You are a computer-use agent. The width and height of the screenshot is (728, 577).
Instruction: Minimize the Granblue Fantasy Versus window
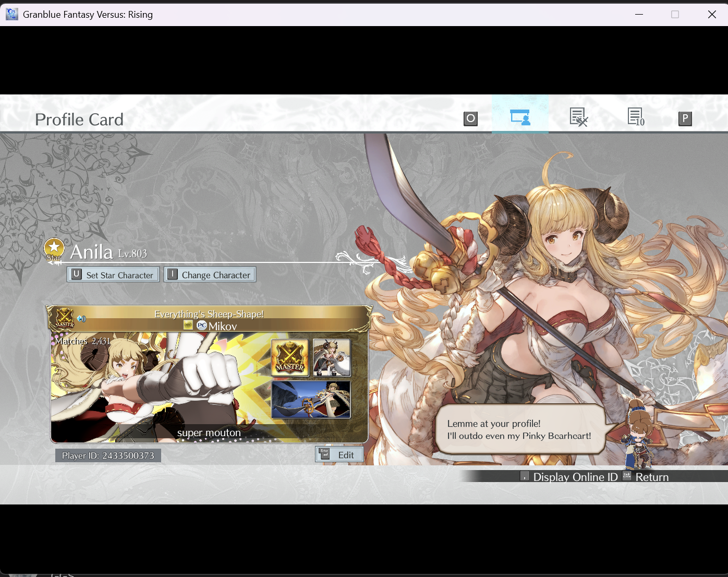pos(639,14)
